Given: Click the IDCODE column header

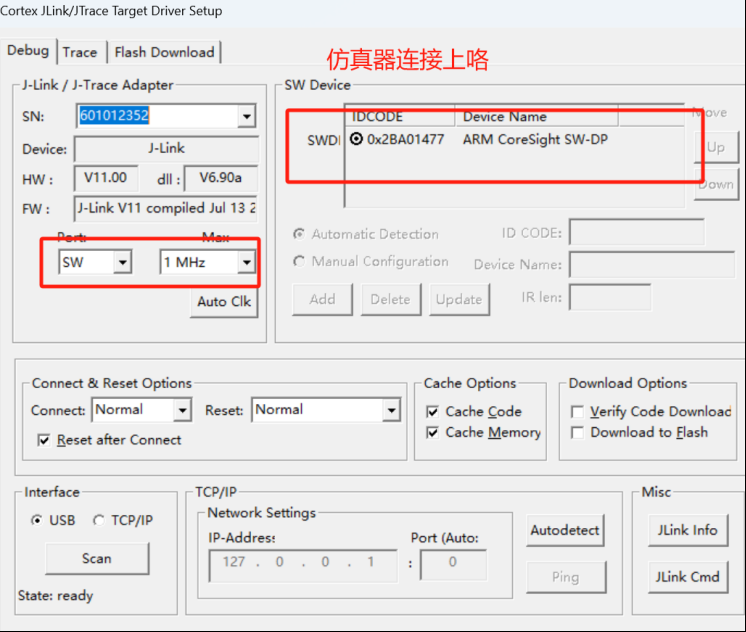Looking at the screenshot, I should click(399, 117).
